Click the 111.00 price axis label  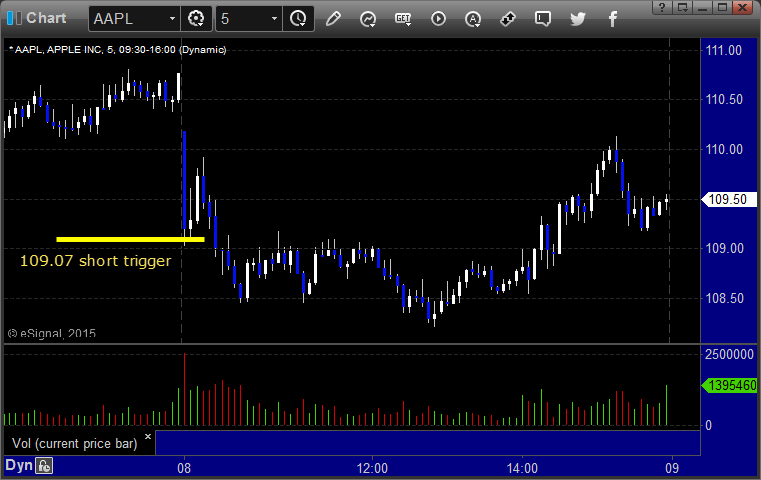tap(724, 50)
